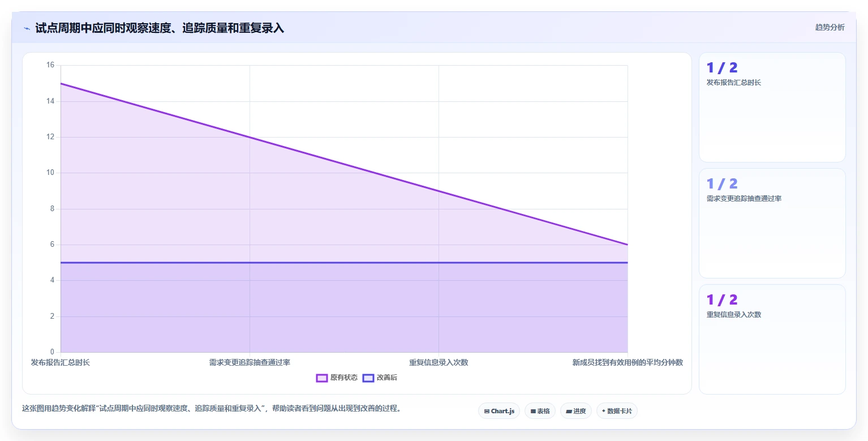This screenshot has height=441, width=868.
Task: Click the y-axis value 14
Action: (x=50, y=101)
